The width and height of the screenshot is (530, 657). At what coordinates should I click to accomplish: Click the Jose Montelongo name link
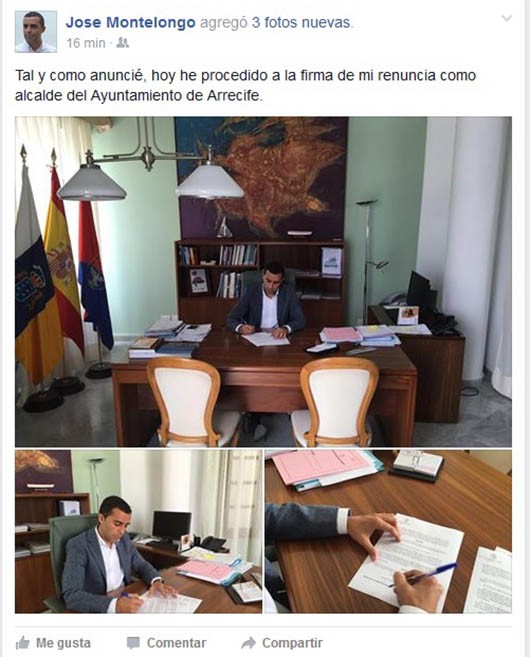(130, 22)
